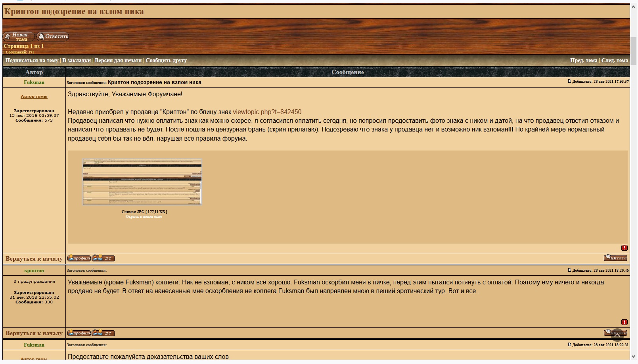Open криптон's profile via профиль button
The image size is (638, 364).
[79, 333]
